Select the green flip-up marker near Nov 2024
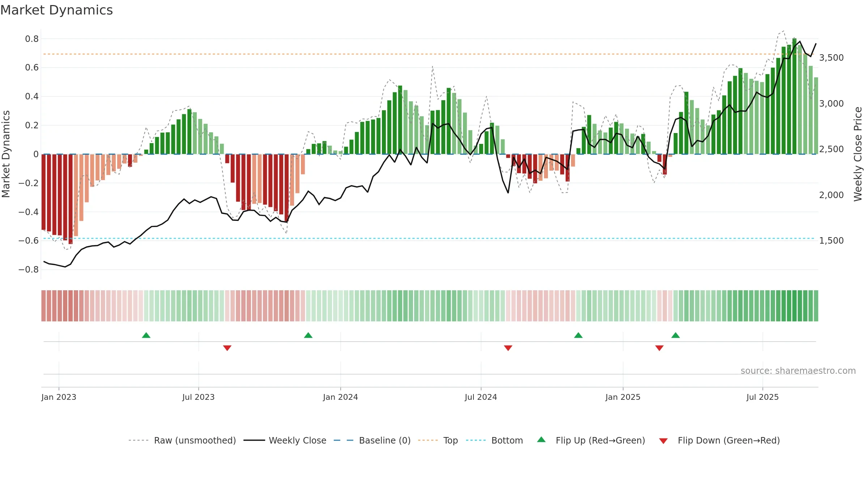Image resolution: width=868 pixels, height=488 pixels. coord(578,335)
